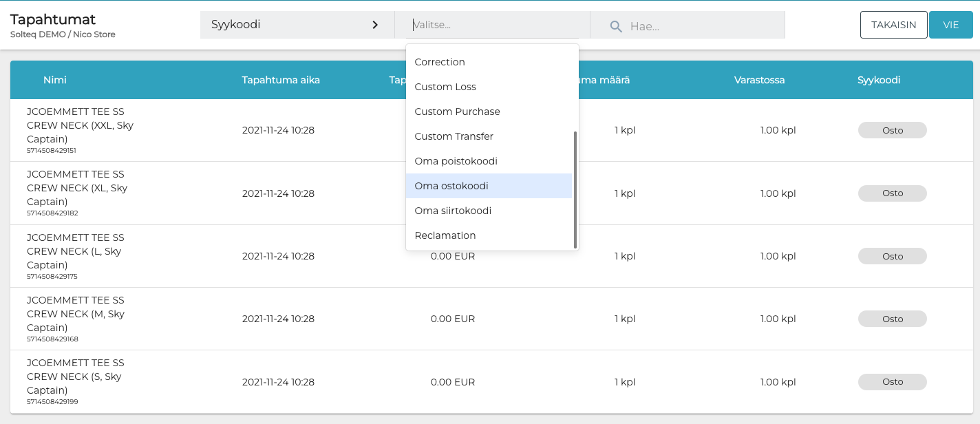Choose highlighted Oma ostokoodi option

(451, 186)
